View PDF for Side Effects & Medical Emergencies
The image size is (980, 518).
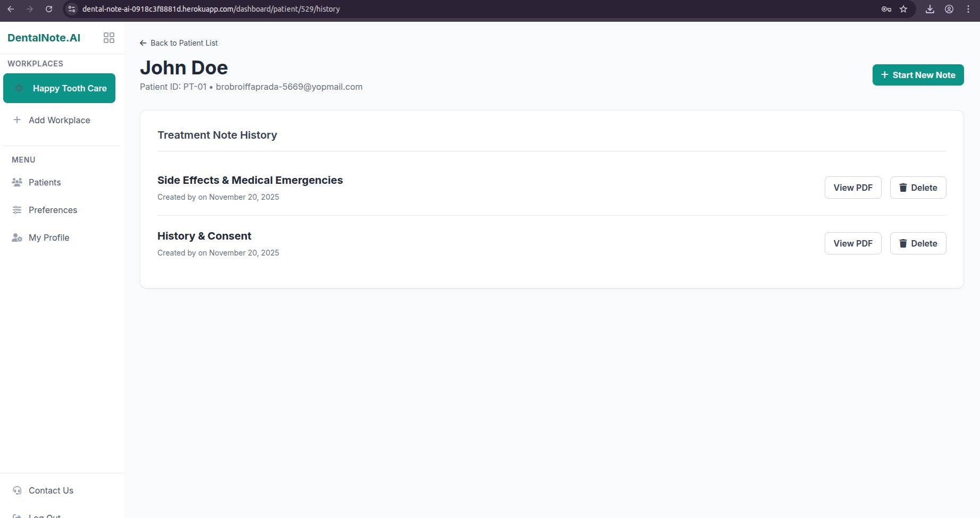[852, 188]
